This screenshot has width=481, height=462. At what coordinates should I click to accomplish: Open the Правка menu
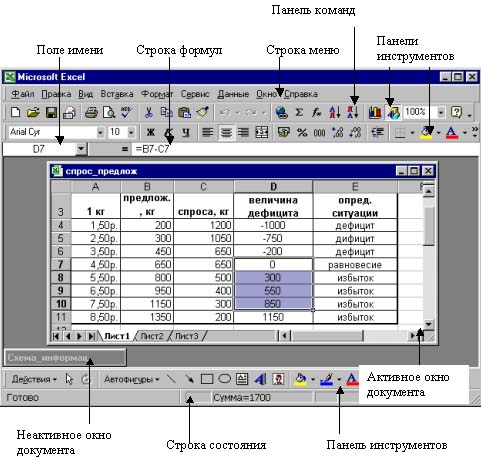click(x=56, y=94)
